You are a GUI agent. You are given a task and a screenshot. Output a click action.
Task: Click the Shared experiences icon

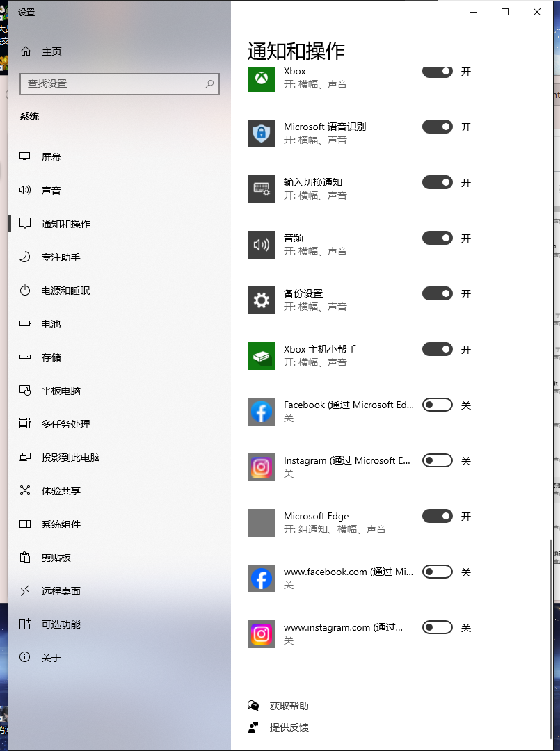[x=25, y=490]
